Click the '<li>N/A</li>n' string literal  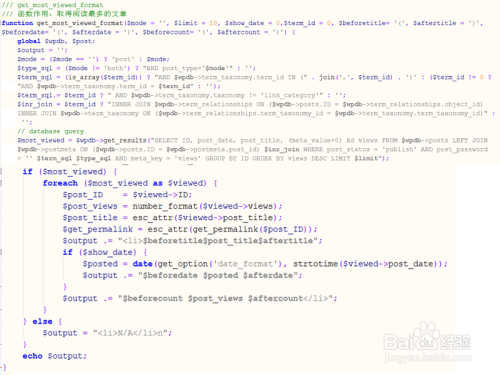(132, 333)
